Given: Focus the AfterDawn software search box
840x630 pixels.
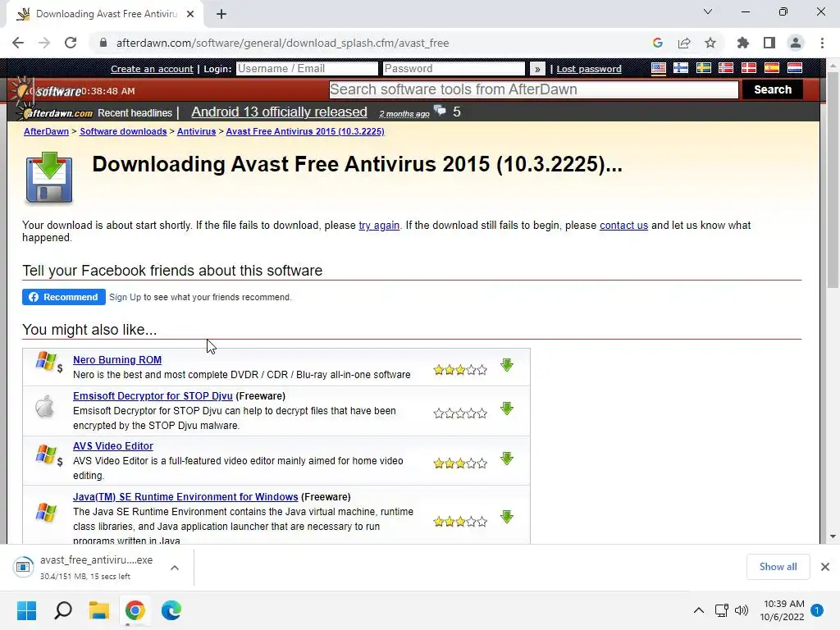Looking at the screenshot, I should coord(533,89).
